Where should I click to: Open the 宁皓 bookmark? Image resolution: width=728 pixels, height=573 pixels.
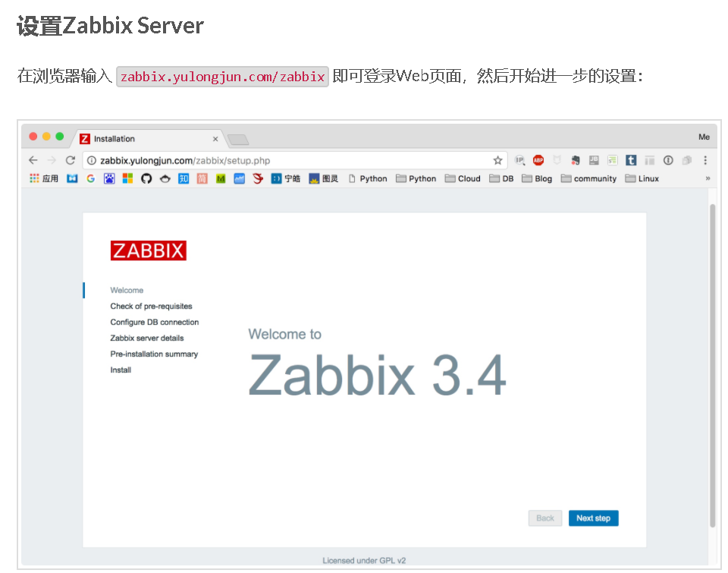(286, 178)
